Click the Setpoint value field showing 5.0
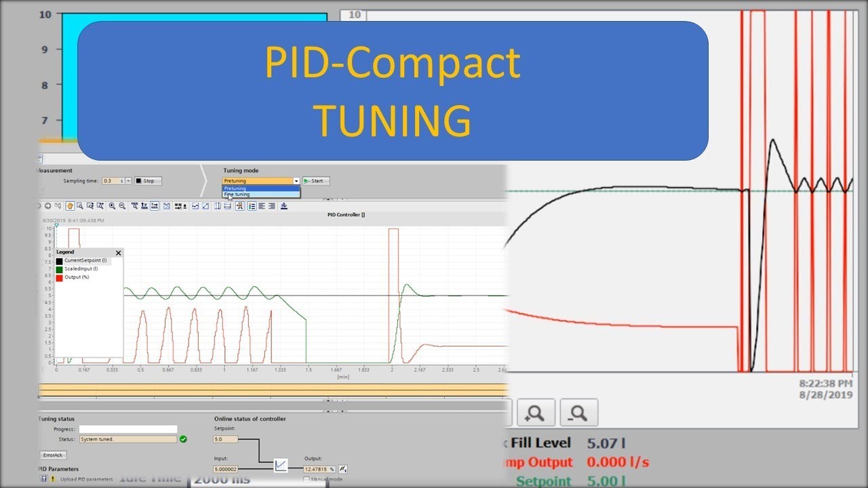The height and width of the screenshot is (488, 868). (x=226, y=439)
